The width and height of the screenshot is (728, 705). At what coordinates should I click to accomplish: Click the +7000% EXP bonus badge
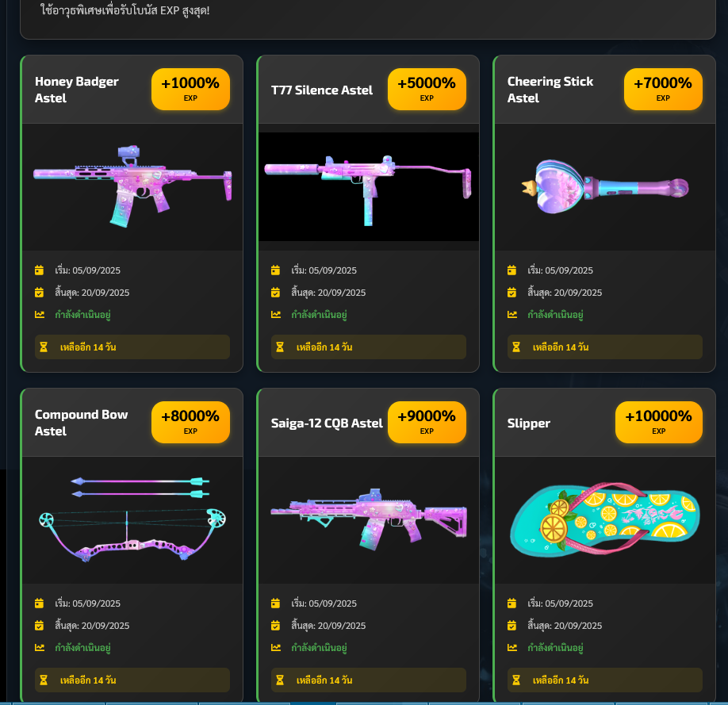663,89
